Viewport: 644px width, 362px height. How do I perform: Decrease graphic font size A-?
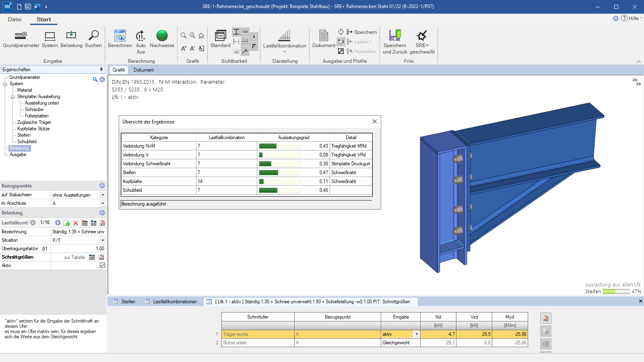tap(192, 48)
